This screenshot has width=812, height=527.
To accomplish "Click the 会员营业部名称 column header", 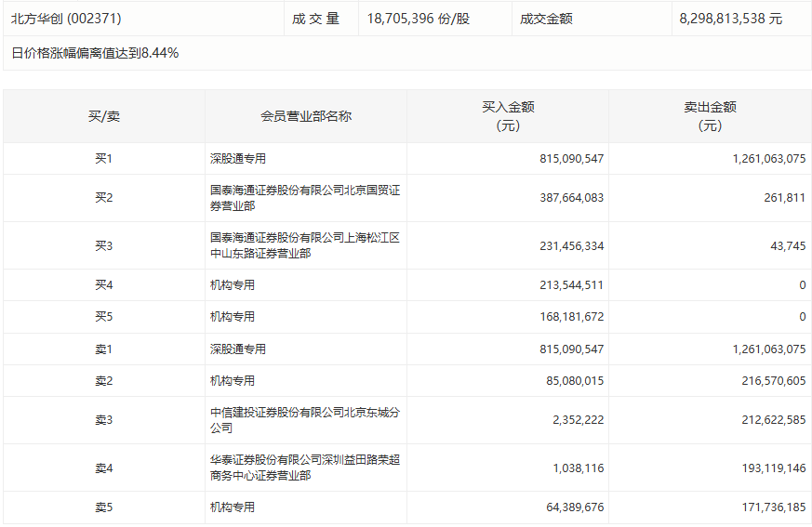I will [306, 116].
